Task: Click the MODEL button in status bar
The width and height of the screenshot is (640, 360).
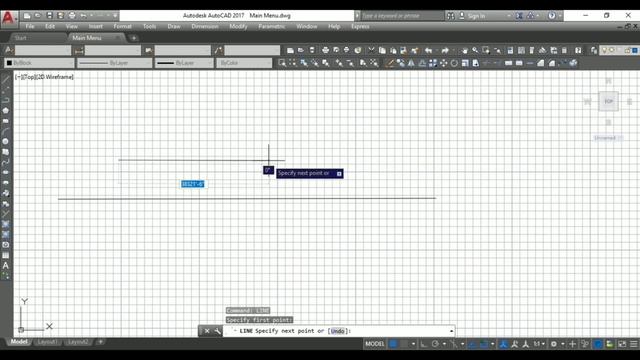Action: click(x=374, y=344)
